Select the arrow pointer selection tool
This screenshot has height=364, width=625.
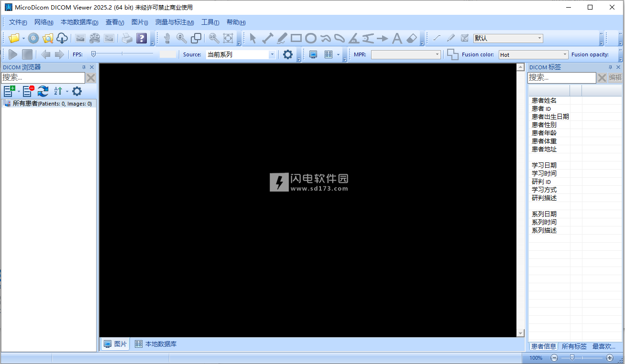tap(253, 38)
